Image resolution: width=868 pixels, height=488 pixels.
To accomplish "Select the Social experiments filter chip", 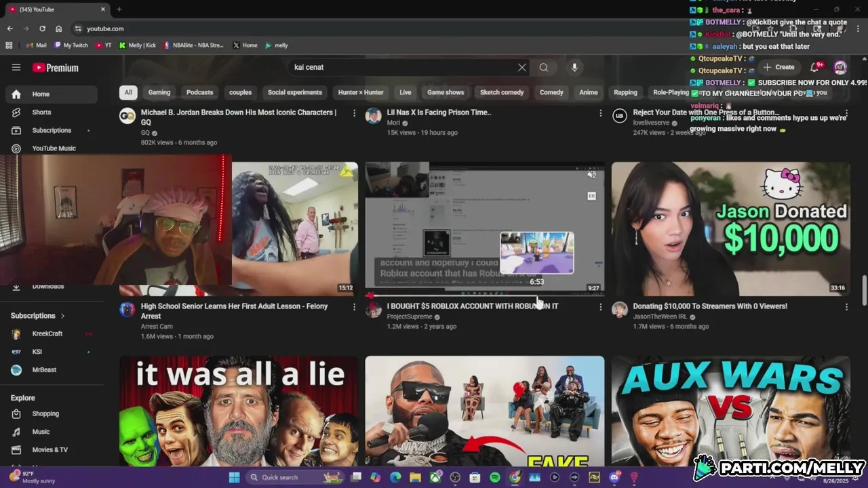I will click(x=295, y=92).
